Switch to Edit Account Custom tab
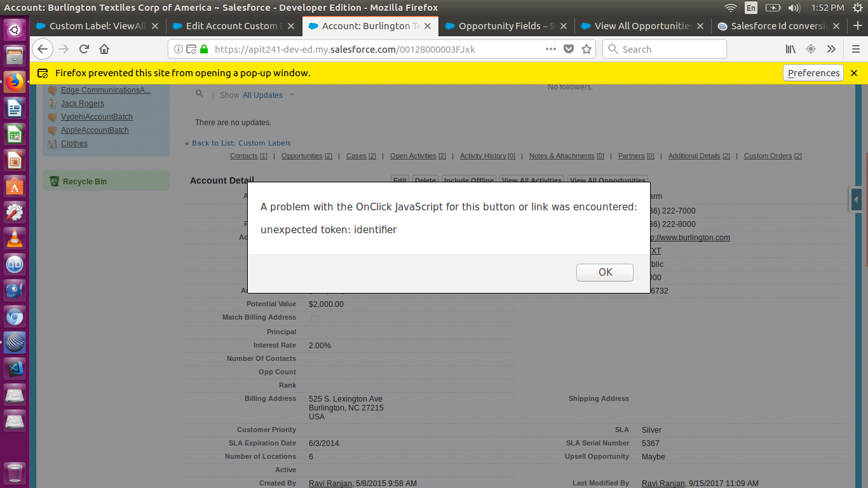This screenshot has height=488, width=868. [x=234, y=26]
